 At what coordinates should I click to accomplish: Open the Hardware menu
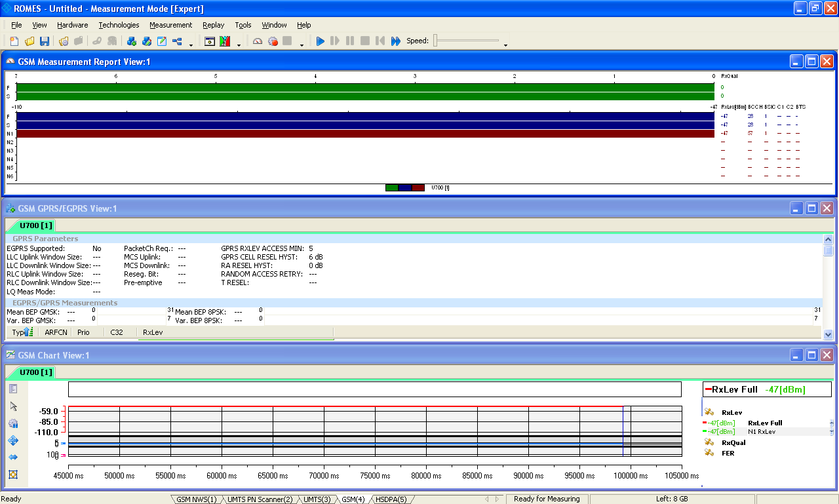point(72,25)
